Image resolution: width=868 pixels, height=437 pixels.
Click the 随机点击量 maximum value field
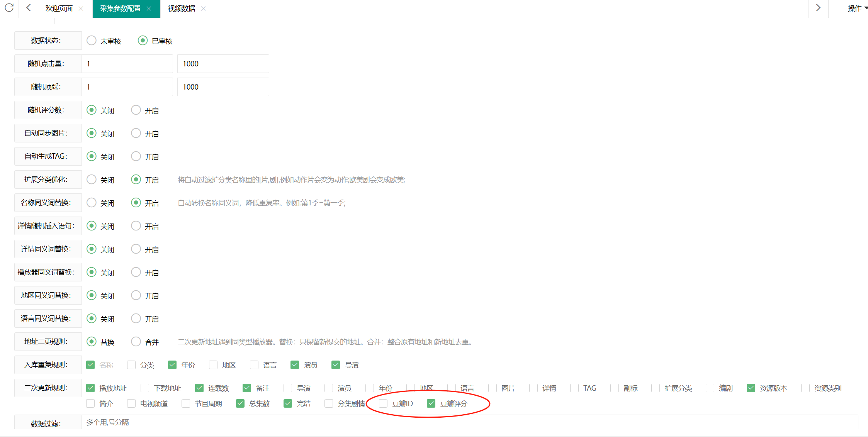point(223,64)
